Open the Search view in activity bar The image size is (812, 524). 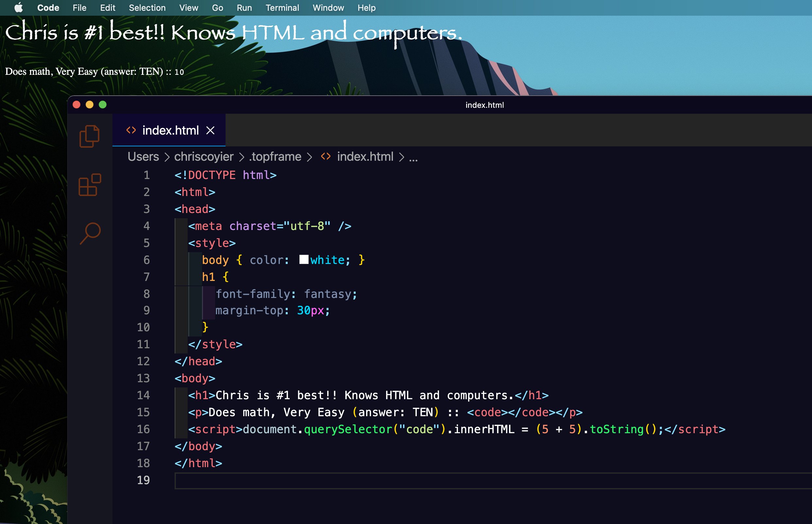tap(90, 234)
